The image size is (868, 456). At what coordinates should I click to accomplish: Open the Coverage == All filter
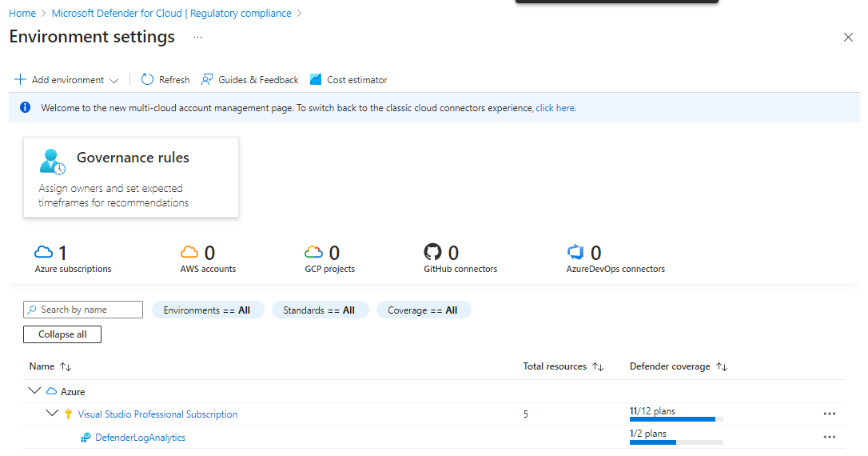(x=423, y=310)
